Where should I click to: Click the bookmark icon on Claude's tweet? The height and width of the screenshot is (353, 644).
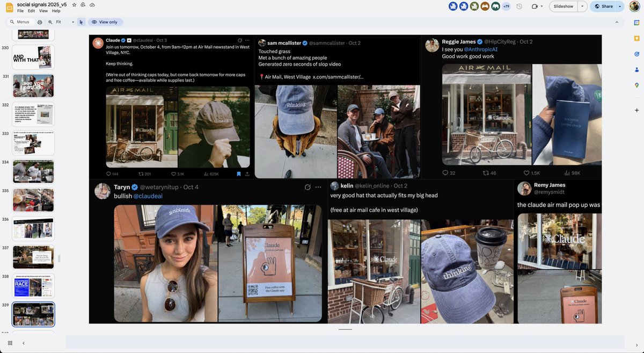coord(239,174)
